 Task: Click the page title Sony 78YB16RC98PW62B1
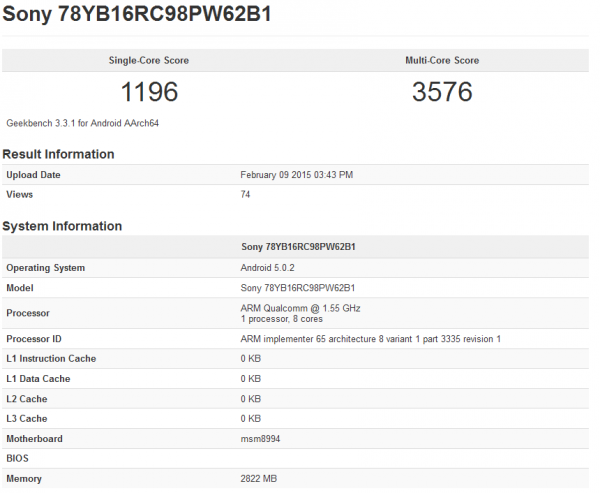137,14
